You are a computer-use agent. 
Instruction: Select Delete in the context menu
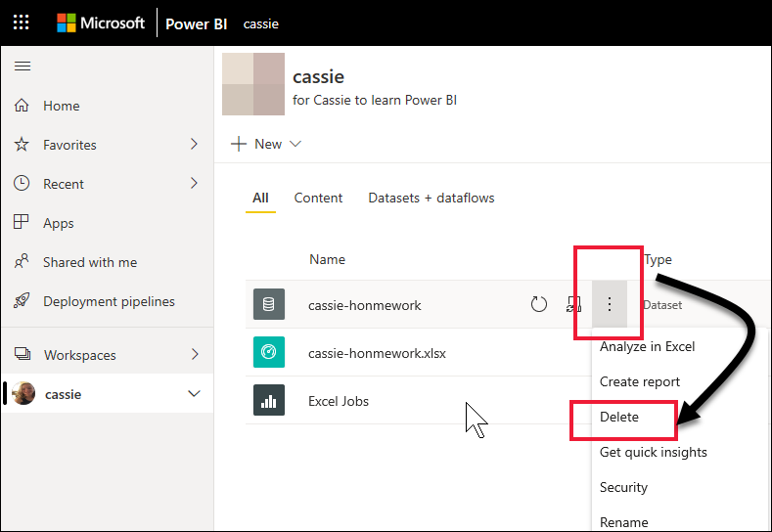619,417
